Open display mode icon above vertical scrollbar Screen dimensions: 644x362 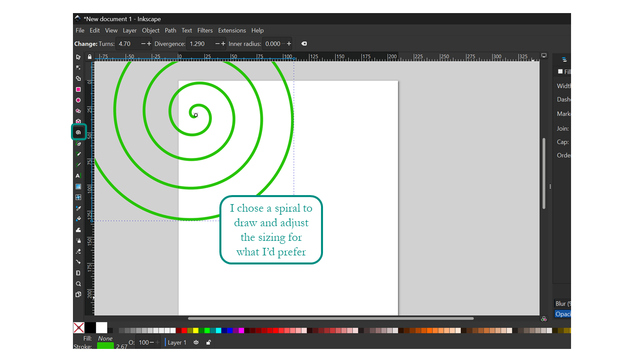(x=544, y=56)
